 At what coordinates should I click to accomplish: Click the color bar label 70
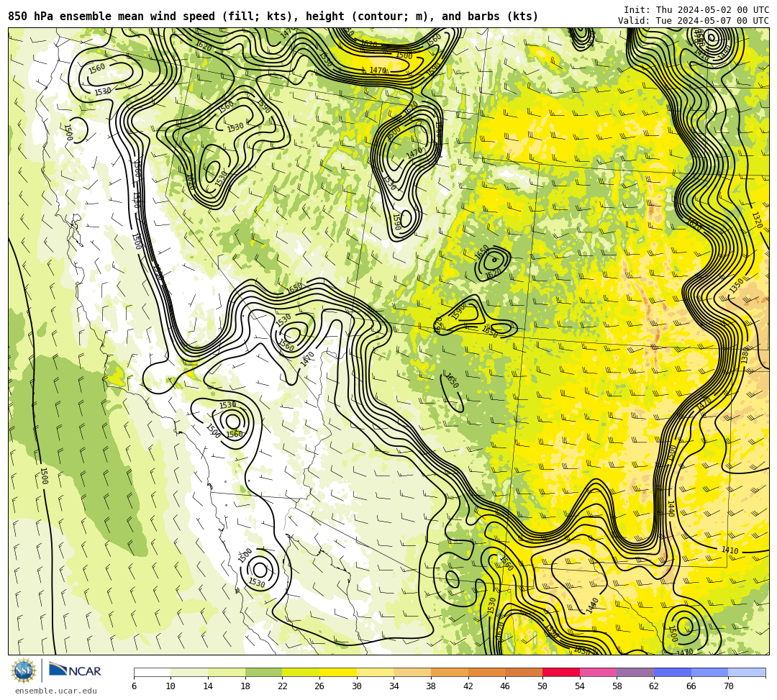[x=728, y=686]
